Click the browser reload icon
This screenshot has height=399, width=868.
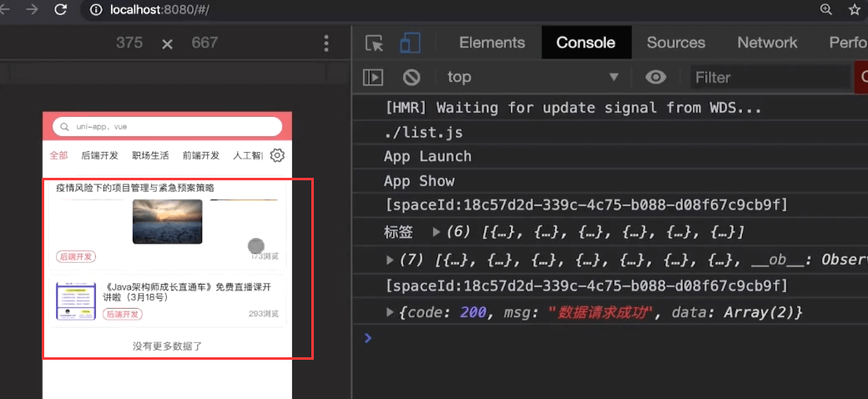pos(60,9)
